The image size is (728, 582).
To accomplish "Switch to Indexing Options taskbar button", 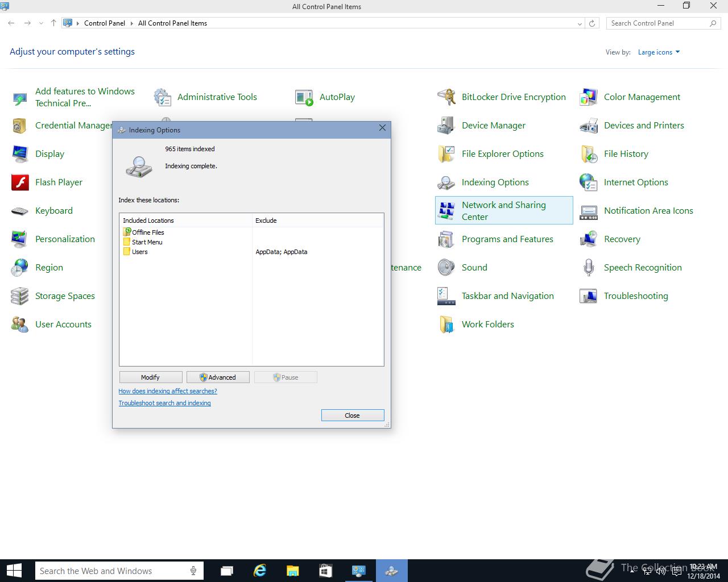I will (392, 571).
